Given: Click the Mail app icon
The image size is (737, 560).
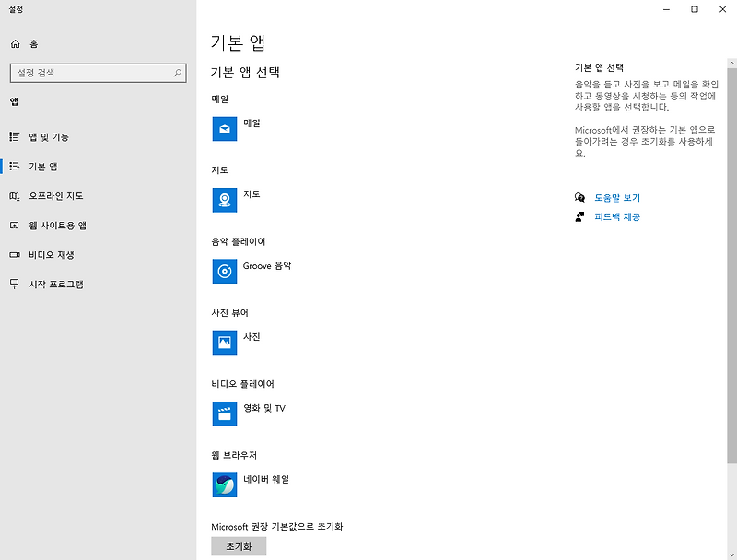Looking at the screenshot, I should coord(225,129).
